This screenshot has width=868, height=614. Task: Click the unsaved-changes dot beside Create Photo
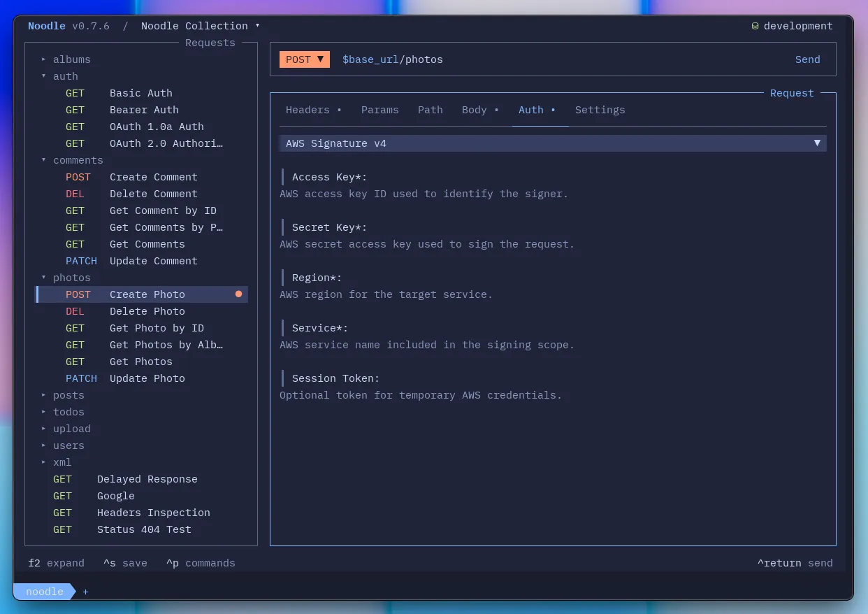238,294
